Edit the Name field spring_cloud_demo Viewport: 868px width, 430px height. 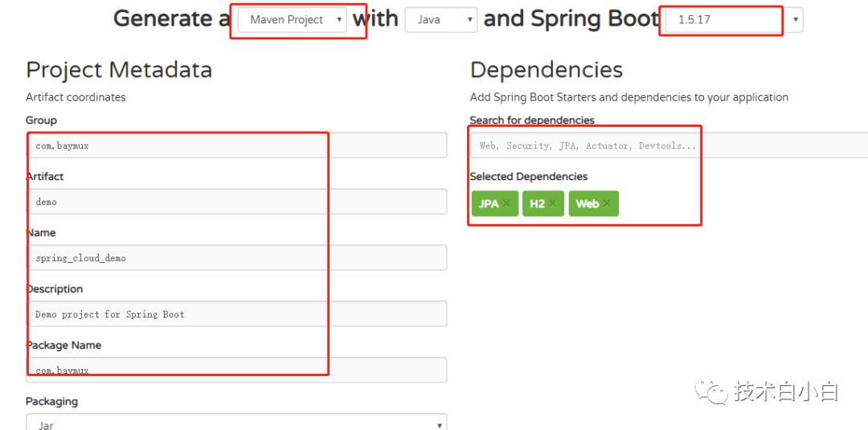click(x=236, y=258)
